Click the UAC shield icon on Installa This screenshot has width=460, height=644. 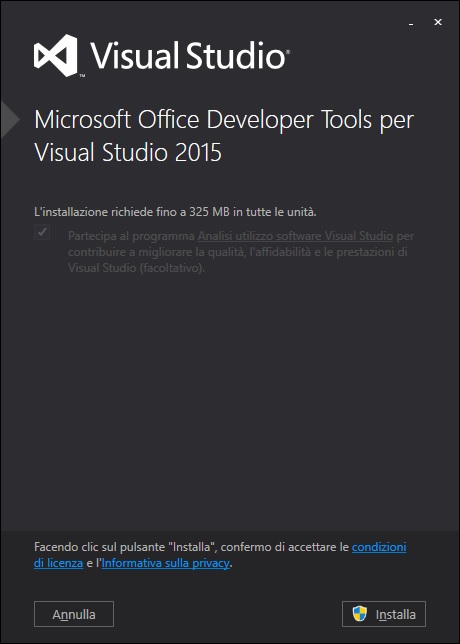360,614
